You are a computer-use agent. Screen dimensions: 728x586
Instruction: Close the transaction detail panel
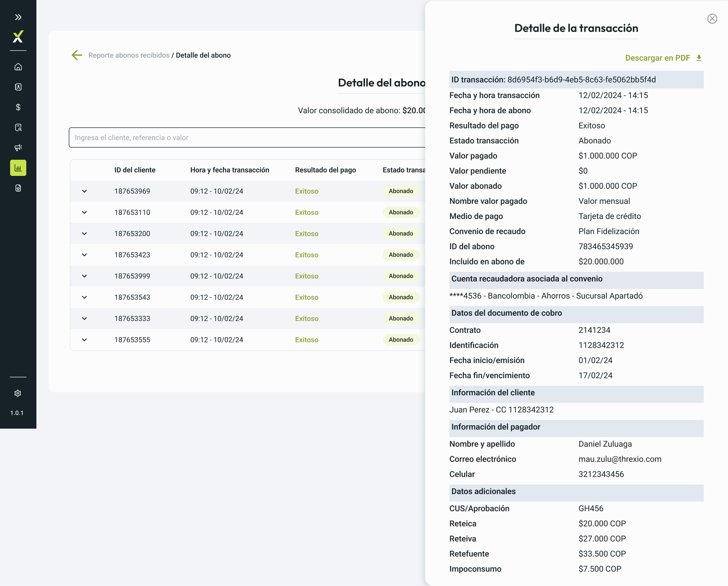pos(712,19)
